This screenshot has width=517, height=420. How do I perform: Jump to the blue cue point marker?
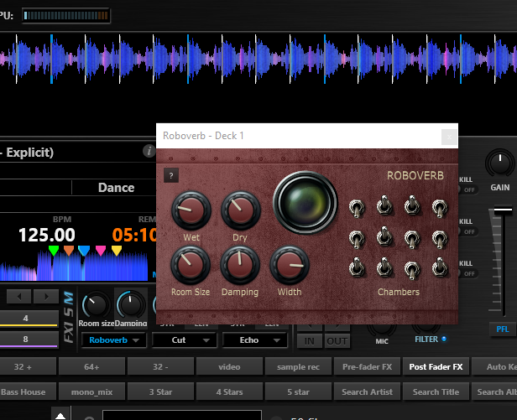point(84,251)
